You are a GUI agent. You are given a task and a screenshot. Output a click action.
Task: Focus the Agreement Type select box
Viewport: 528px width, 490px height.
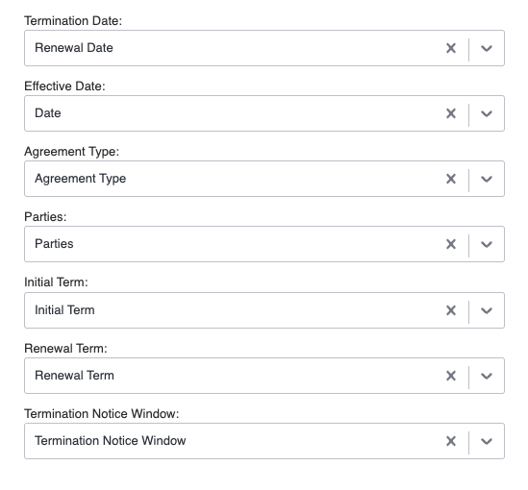[264, 179]
